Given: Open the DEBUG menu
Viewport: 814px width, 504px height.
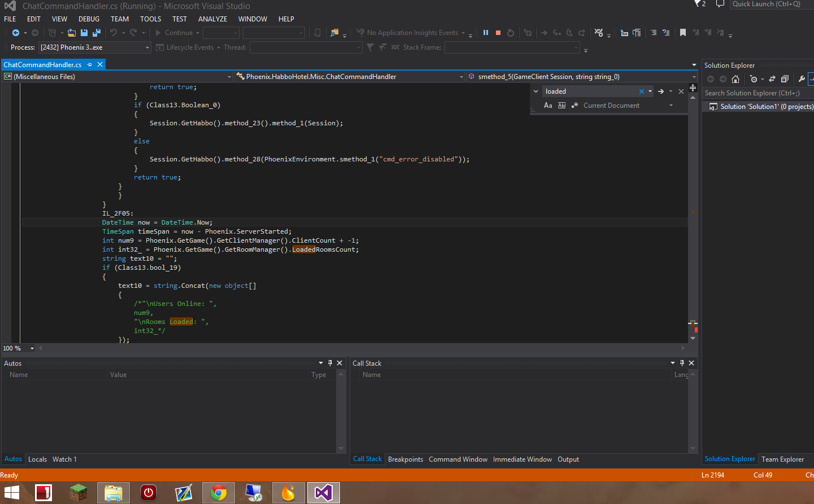Looking at the screenshot, I should [x=89, y=19].
